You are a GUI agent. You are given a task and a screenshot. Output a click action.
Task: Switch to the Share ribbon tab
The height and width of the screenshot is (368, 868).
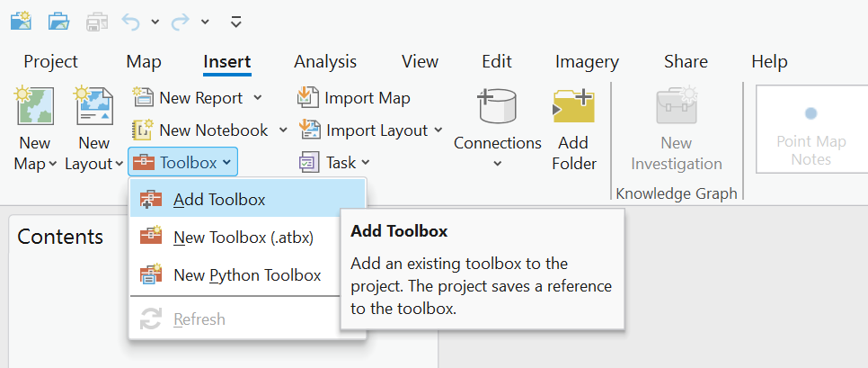(x=686, y=61)
